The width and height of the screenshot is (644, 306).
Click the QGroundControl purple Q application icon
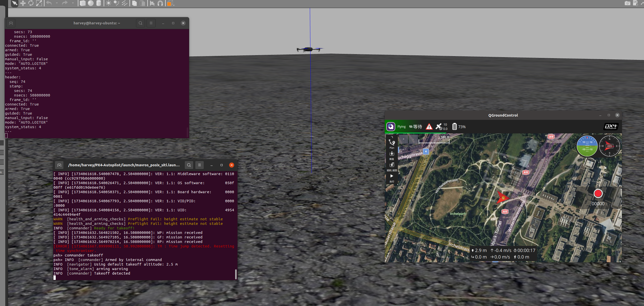(391, 127)
